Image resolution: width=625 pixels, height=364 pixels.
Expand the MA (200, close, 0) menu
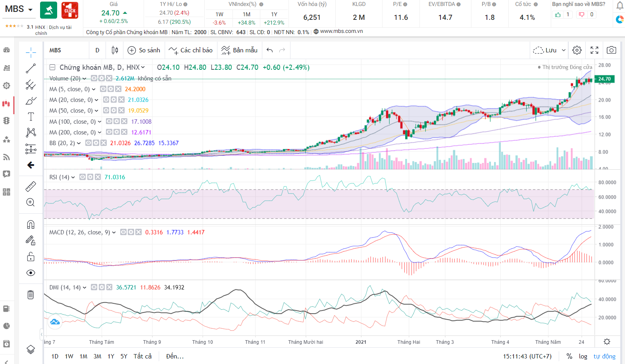(x=100, y=132)
